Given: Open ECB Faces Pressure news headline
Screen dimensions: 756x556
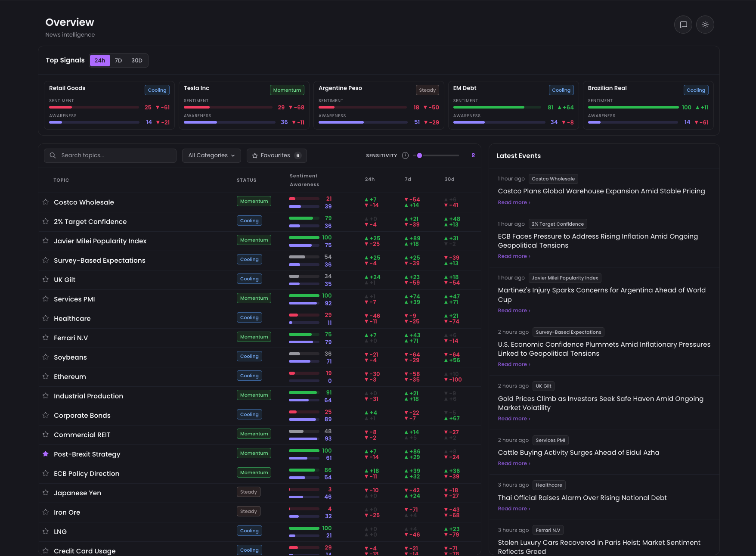Looking at the screenshot, I should pos(598,241).
